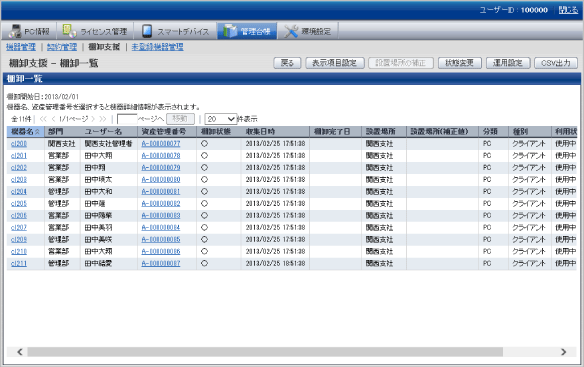Click the 管理台帳 ledger icon
Image resolution: width=584 pixels, height=367 pixels.
[230, 31]
